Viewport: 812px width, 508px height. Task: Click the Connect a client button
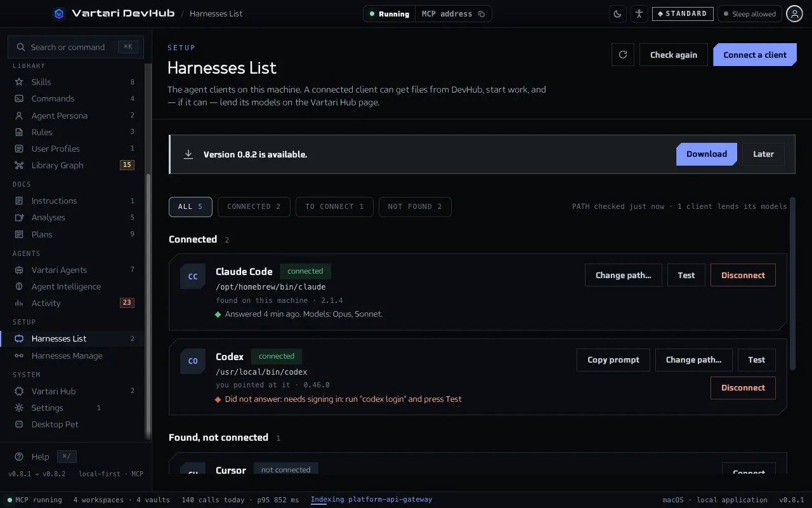coord(755,55)
